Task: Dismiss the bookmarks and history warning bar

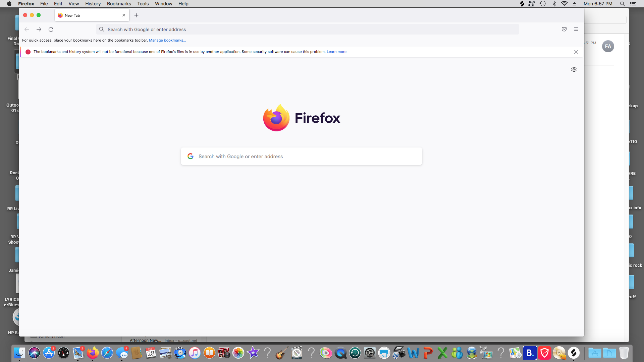Action: click(x=576, y=52)
